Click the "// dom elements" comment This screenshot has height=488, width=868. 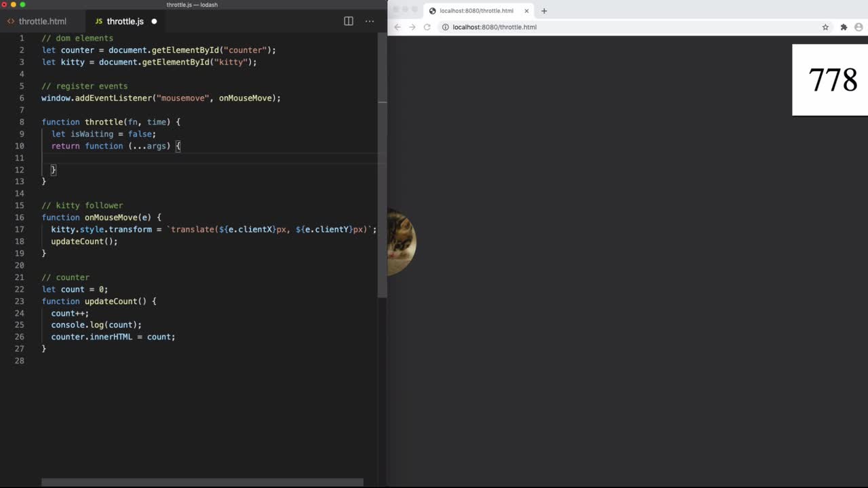(77, 39)
